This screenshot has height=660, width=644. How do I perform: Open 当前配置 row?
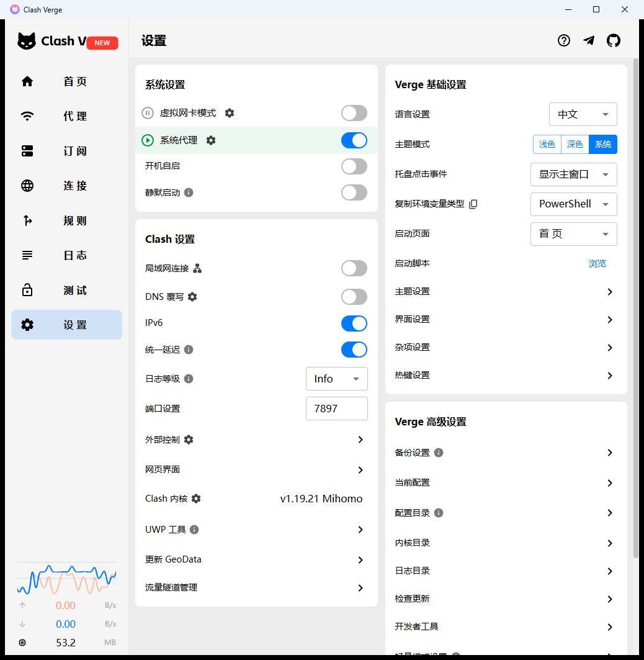click(506, 483)
